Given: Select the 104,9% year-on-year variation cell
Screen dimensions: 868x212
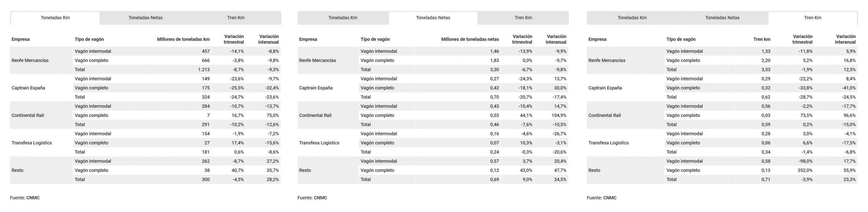Looking at the screenshot, I should pos(559,115).
